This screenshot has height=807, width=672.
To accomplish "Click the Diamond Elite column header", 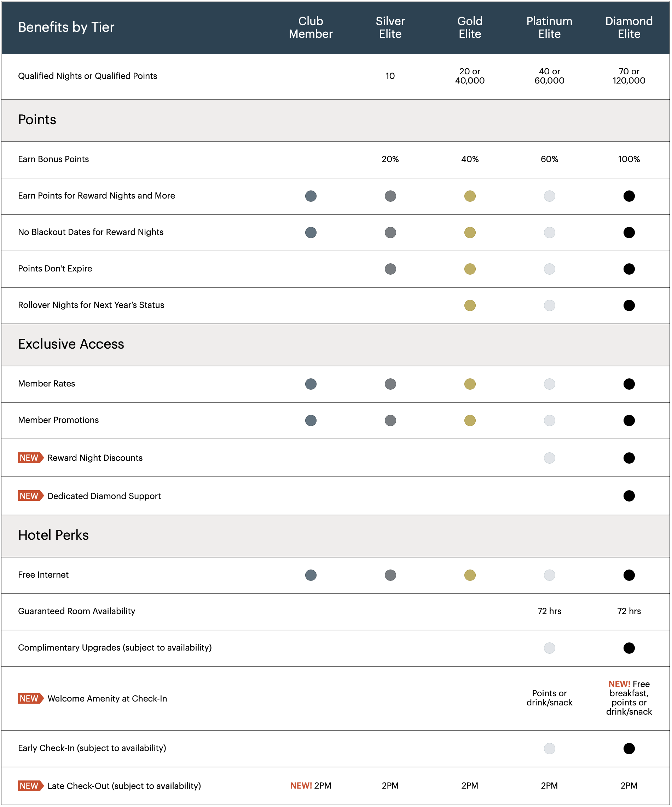I will 628,27.
